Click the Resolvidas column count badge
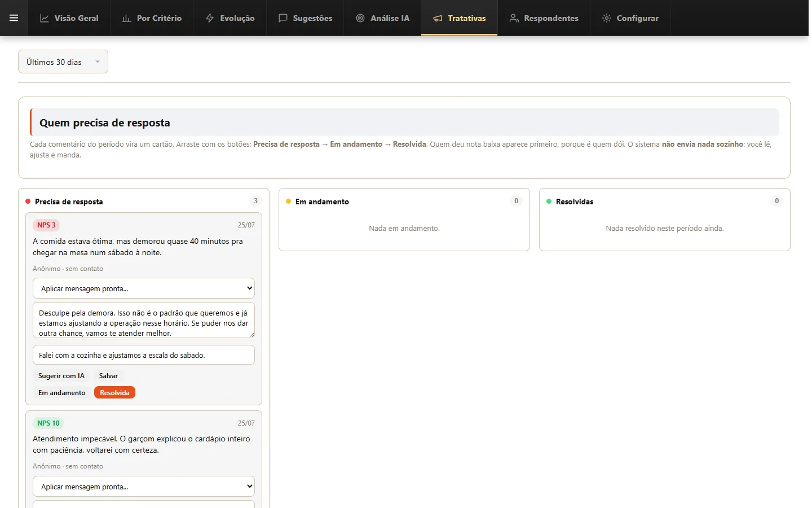The image size is (812, 508). [776, 201]
